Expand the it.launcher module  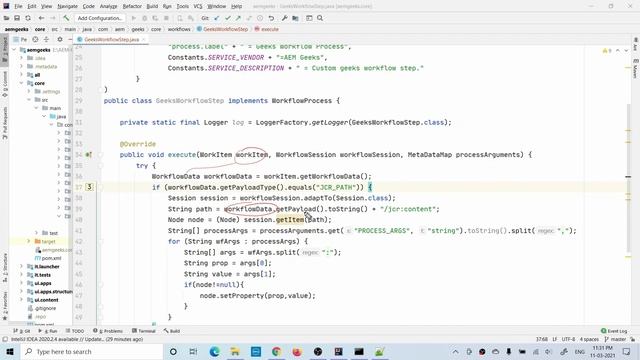(x=22, y=266)
